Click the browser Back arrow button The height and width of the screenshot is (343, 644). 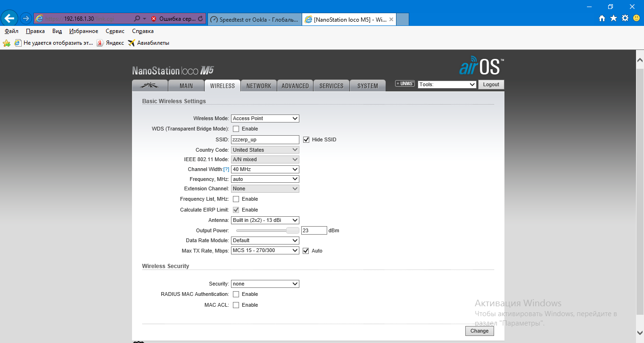[x=9, y=18]
